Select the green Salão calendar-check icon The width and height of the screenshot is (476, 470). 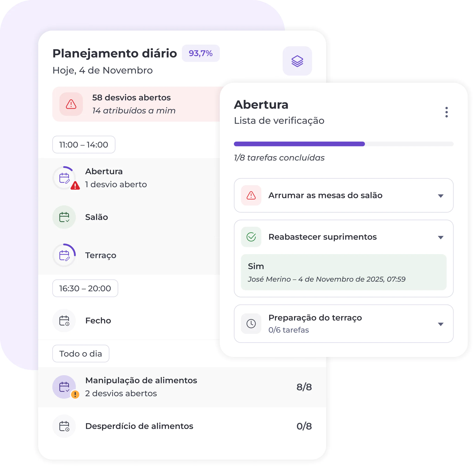point(64,217)
